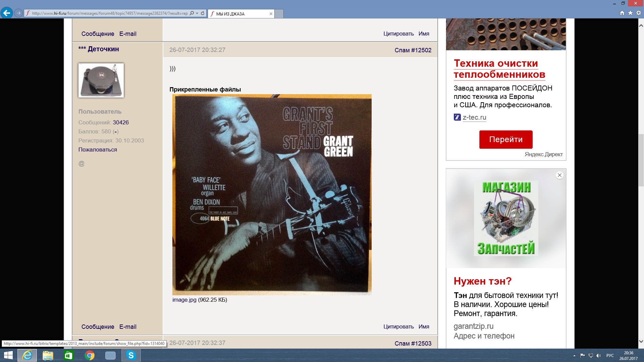Launch Skype from the taskbar
This screenshot has width=644, height=362.
click(x=131, y=355)
